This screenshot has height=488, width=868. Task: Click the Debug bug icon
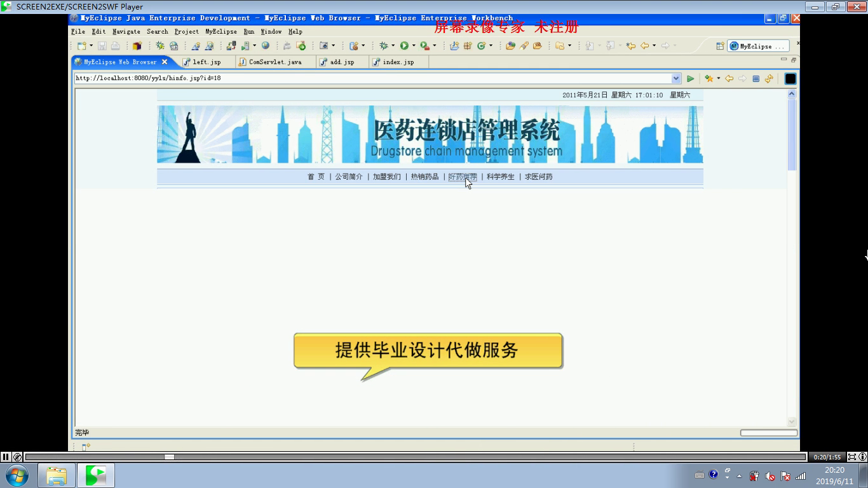tap(383, 46)
